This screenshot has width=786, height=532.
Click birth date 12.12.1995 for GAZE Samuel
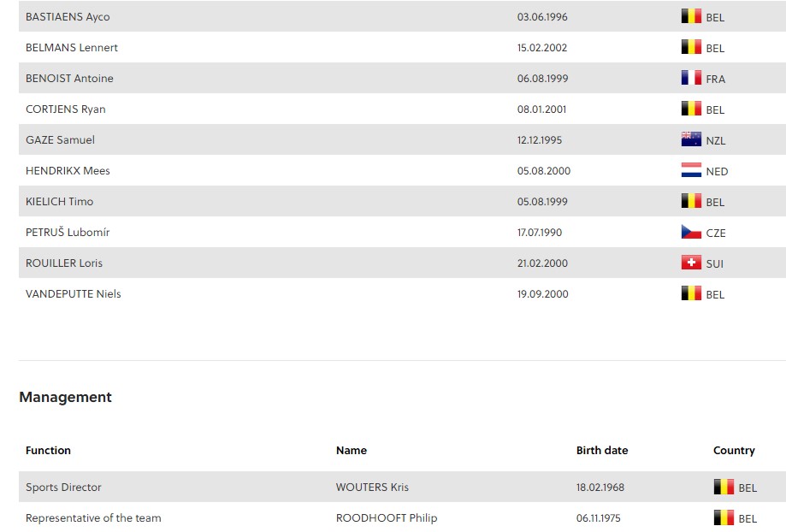(540, 140)
